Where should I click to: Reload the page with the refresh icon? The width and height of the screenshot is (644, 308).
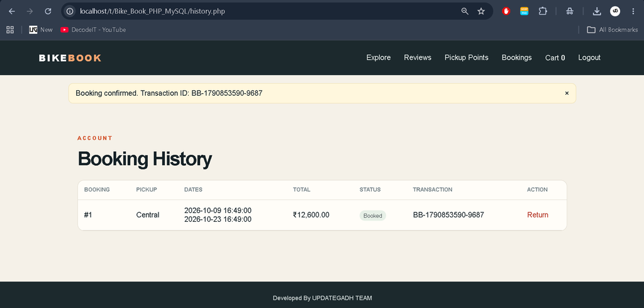(x=48, y=11)
